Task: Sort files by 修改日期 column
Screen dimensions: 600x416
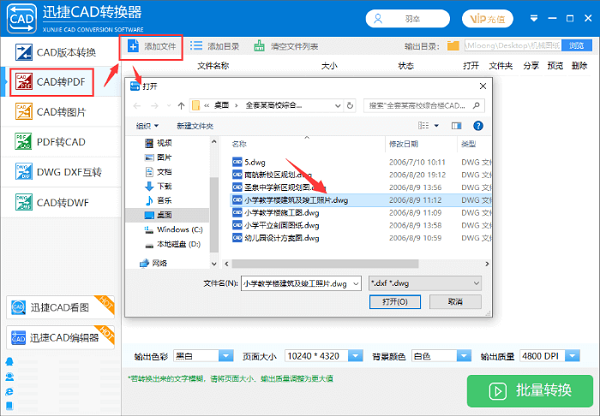Action: point(403,144)
